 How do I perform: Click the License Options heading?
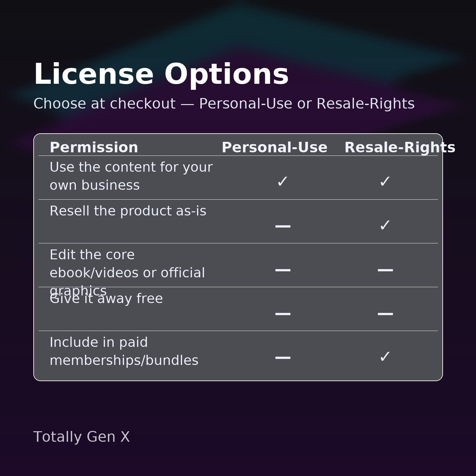(161, 75)
